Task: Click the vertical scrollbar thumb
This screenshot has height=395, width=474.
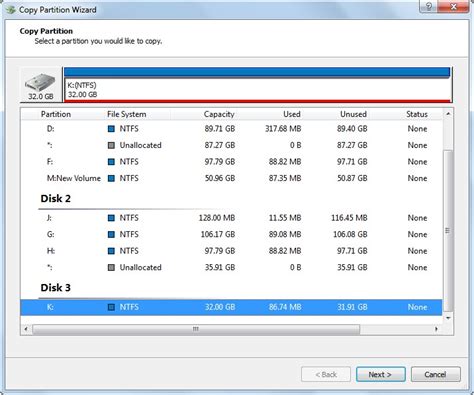Action: [448, 230]
